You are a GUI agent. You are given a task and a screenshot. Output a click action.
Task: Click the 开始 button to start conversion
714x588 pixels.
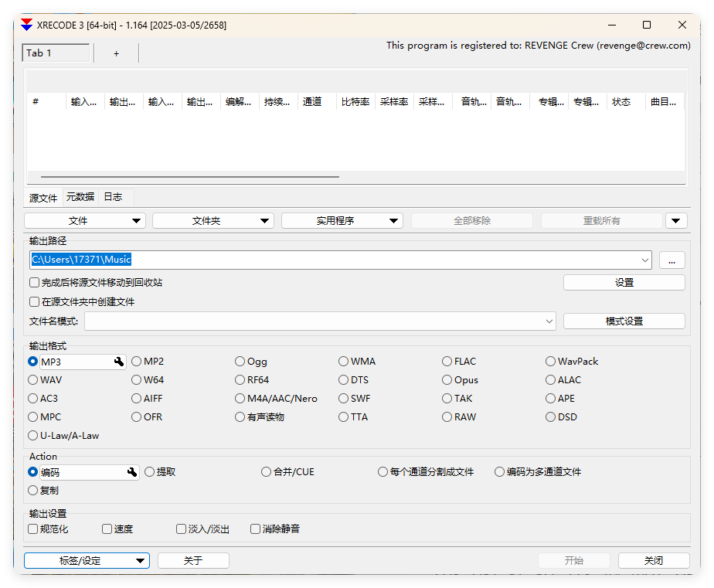point(574,560)
